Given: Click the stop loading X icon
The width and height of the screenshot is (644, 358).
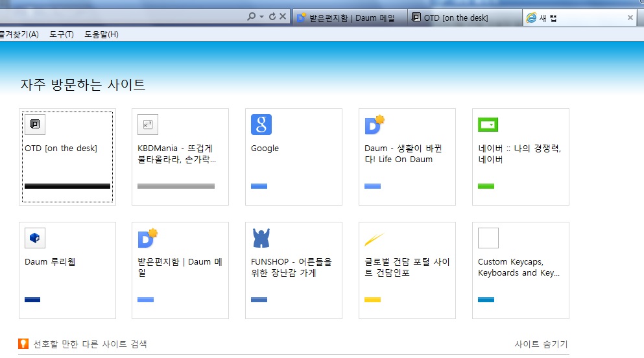Looking at the screenshot, I should [x=283, y=16].
